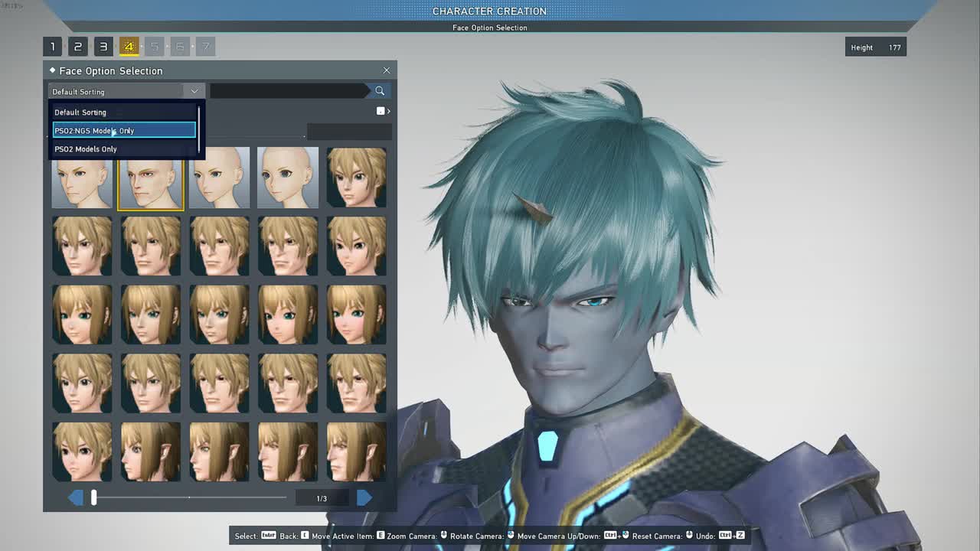Click the Select hint label
The width and height of the screenshot is (980, 551).
[x=247, y=536]
